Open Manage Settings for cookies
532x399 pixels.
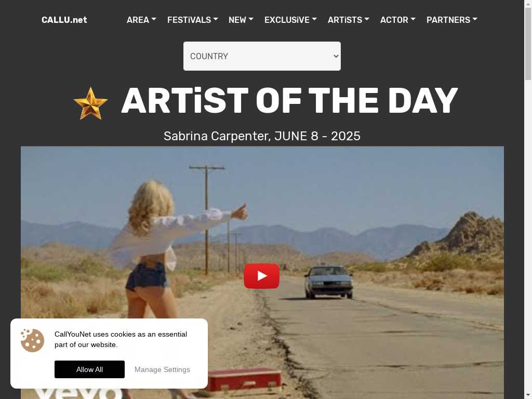[x=162, y=369]
